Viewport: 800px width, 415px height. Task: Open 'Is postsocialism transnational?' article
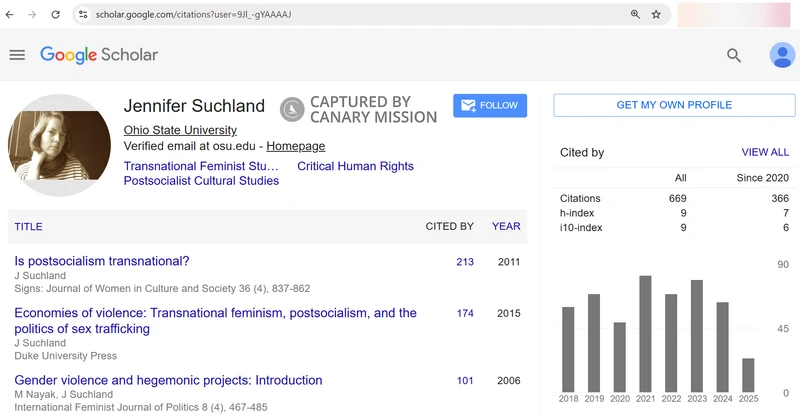[101, 261]
